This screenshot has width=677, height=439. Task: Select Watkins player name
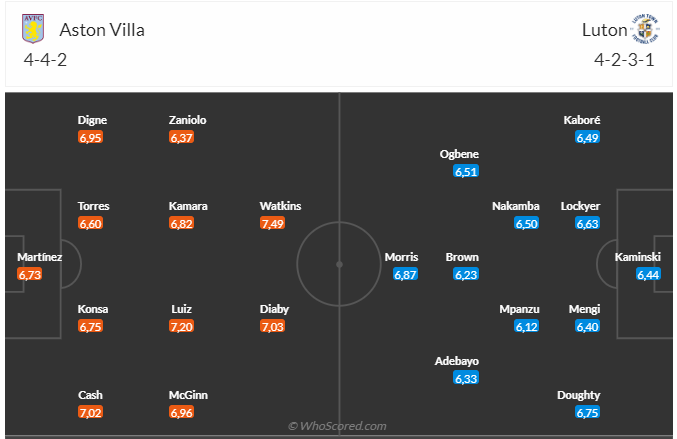[x=280, y=206]
